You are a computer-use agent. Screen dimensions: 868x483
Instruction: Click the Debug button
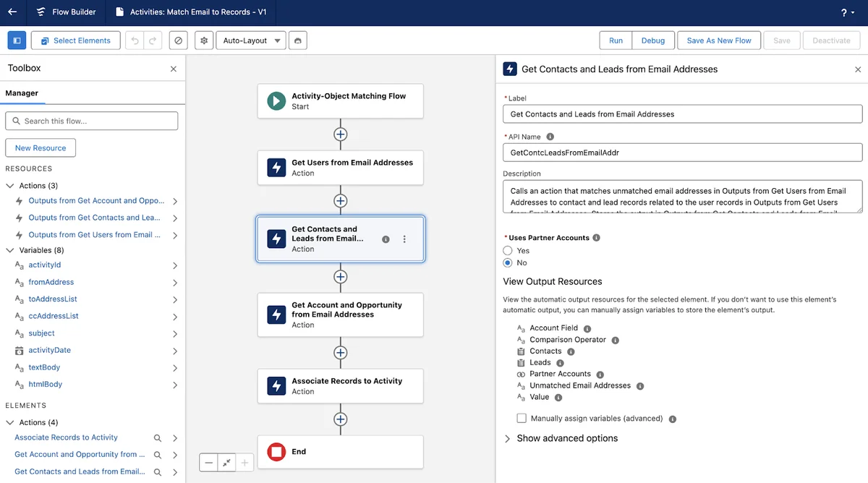tap(653, 40)
